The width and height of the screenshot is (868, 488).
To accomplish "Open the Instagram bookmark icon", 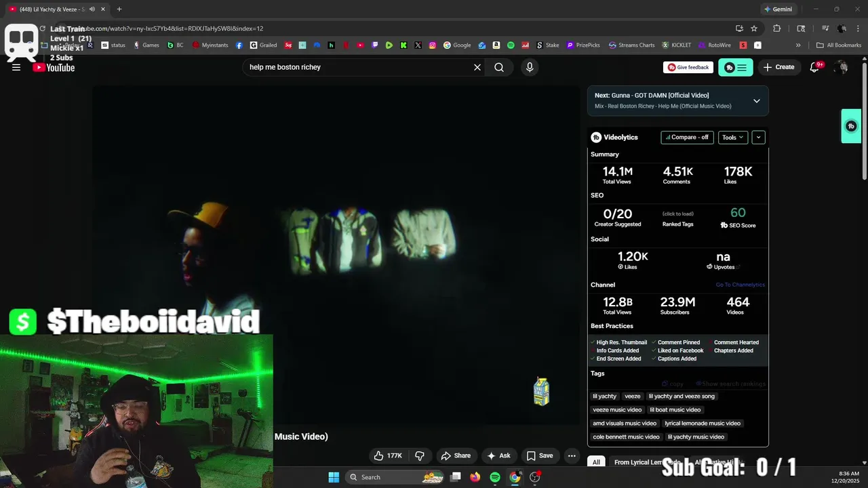I will [x=433, y=45].
